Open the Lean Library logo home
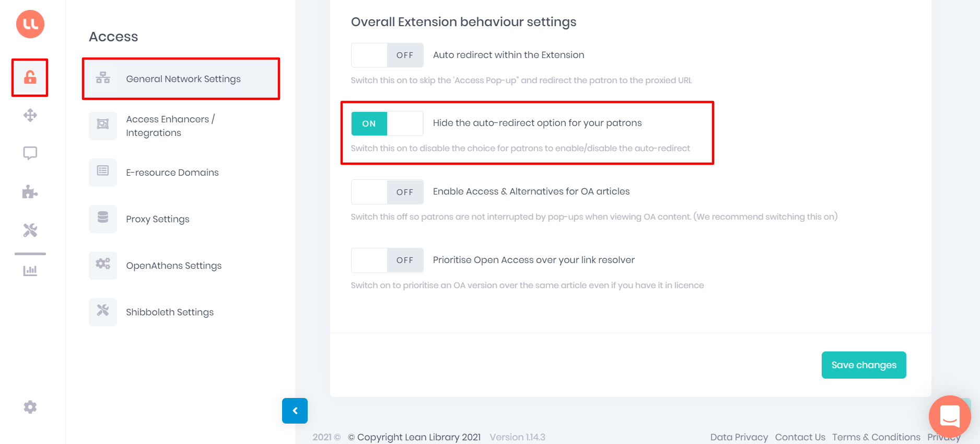Screen dimensions: 980x444 (x=30, y=24)
